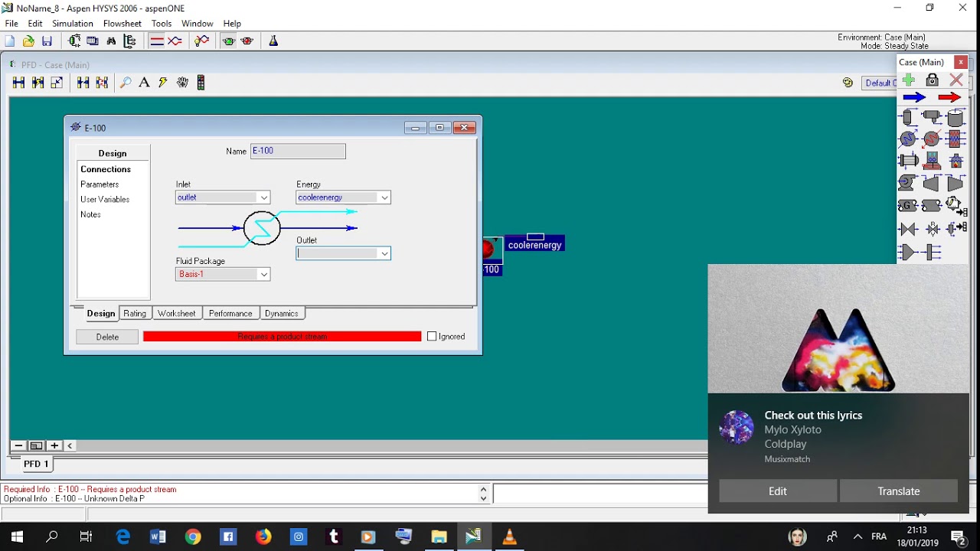
Task: Pick the Tee from object palette
Action: coord(930,251)
